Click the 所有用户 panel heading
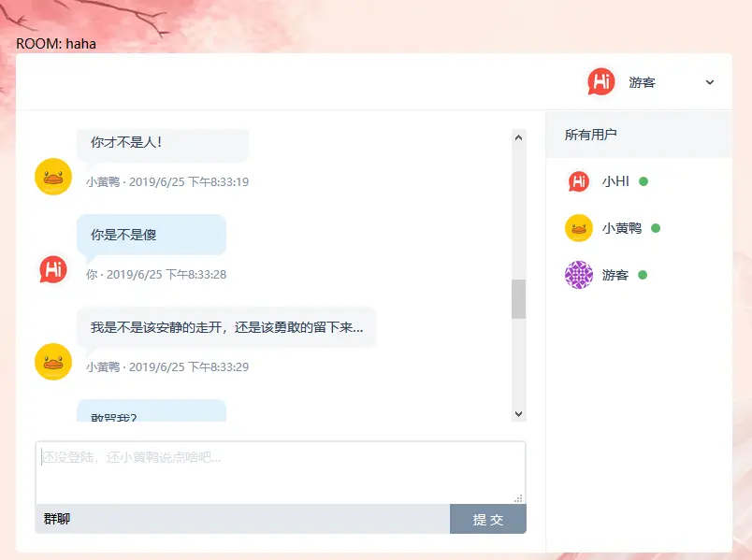 point(590,135)
